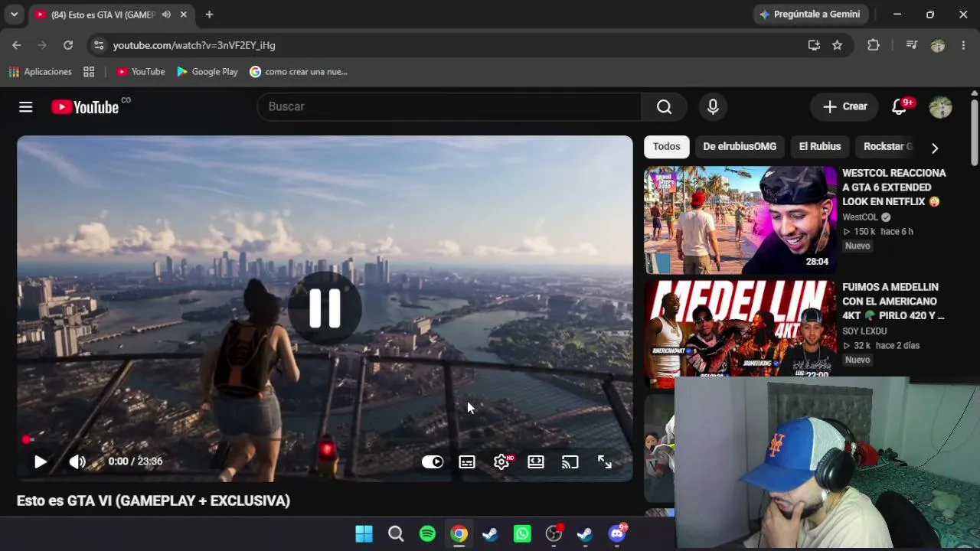The image size is (980, 551).
Task: Open Discord from the taskbar
Action: (x=617, y=533)
